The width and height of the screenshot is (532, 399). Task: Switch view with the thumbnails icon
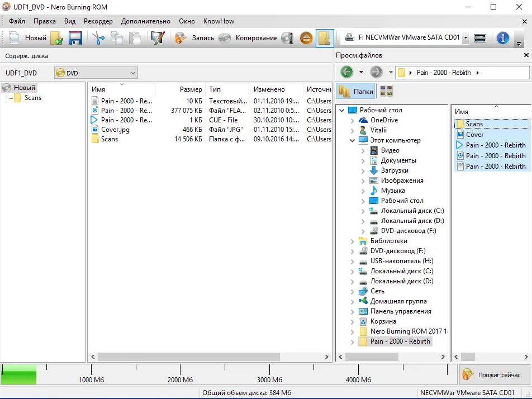click(x=387, y=91)
